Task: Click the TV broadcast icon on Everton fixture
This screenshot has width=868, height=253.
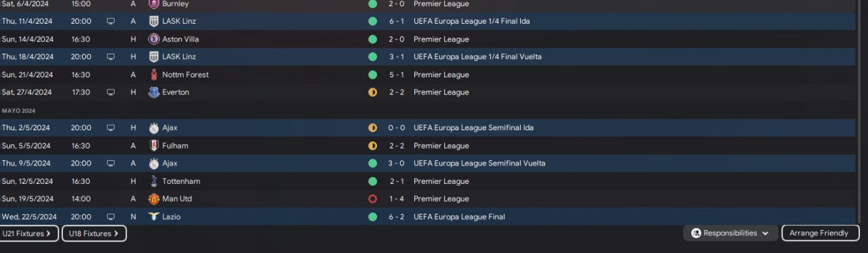Action: (x=111, y=92)
